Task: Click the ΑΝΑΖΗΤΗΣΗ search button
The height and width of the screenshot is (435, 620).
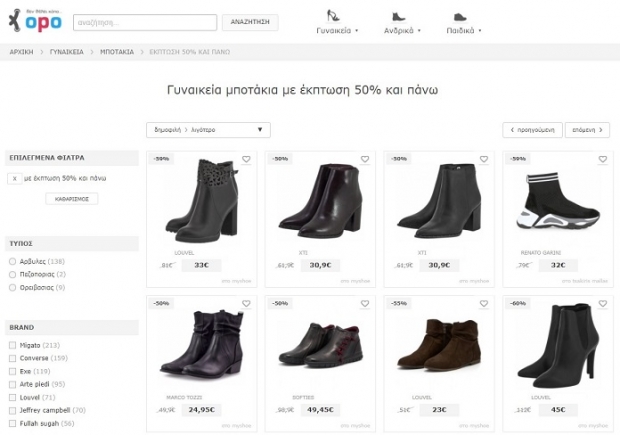Action: point(250,22)
